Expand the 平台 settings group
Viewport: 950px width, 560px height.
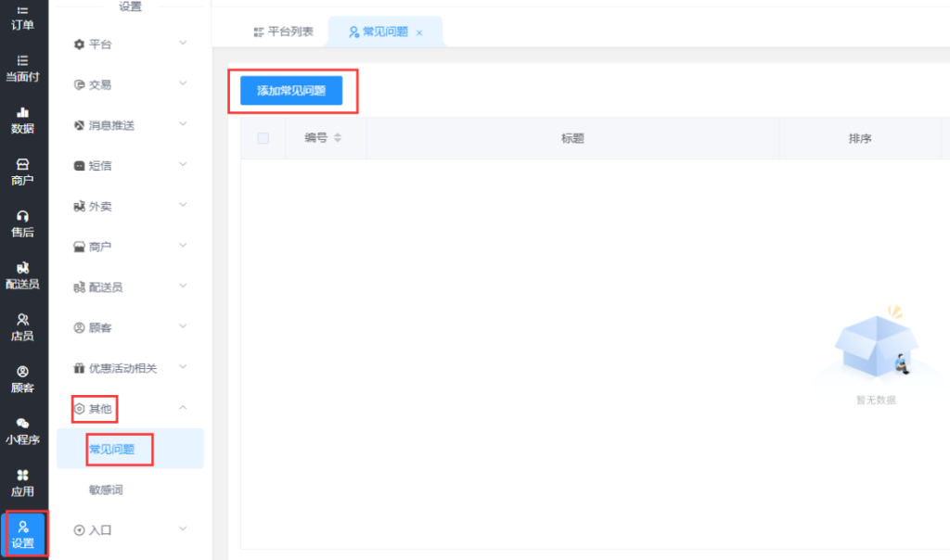tap(130, 44)
